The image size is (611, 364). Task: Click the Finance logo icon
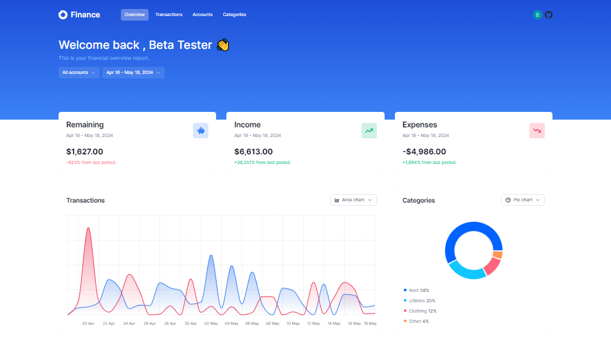[x=63, y=15]
